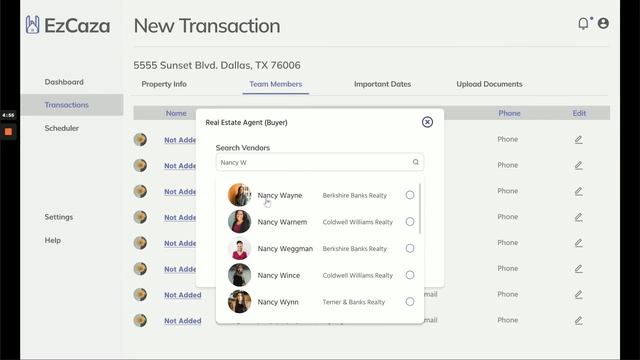The image size is (640, 360).
Task: Click the fourth row's Not Added link
Action: [x=180, y=218]
